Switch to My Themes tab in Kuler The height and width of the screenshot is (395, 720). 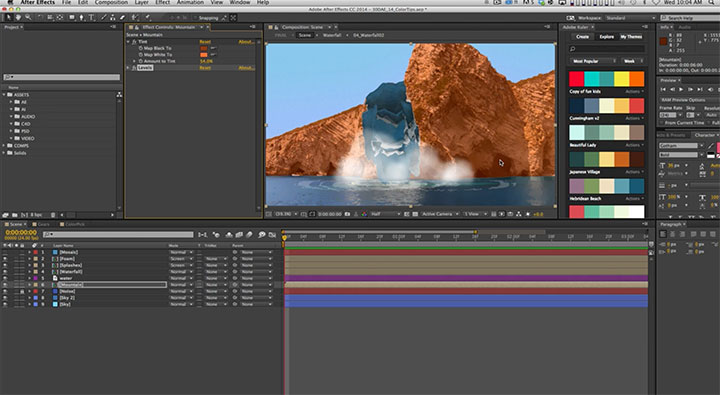631,37
